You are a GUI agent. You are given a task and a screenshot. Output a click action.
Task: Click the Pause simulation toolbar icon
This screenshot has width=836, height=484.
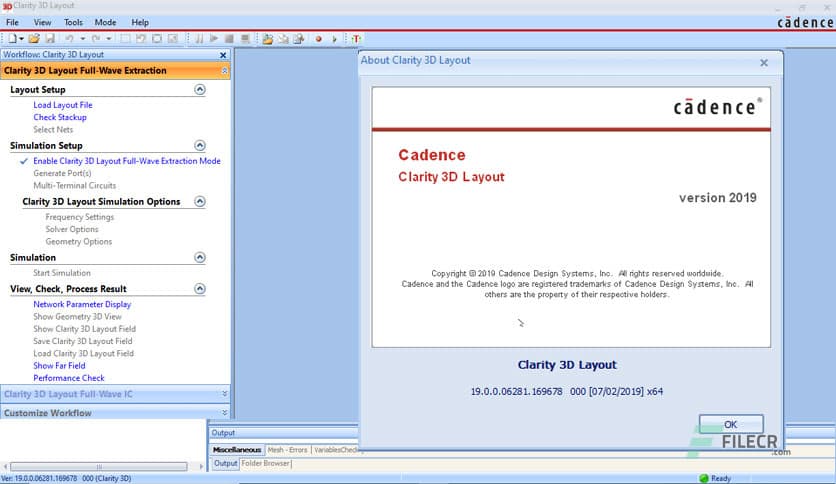199,38
